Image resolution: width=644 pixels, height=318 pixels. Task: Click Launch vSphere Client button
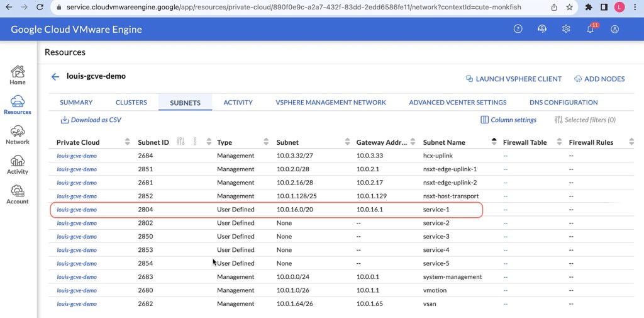(513, 79)
